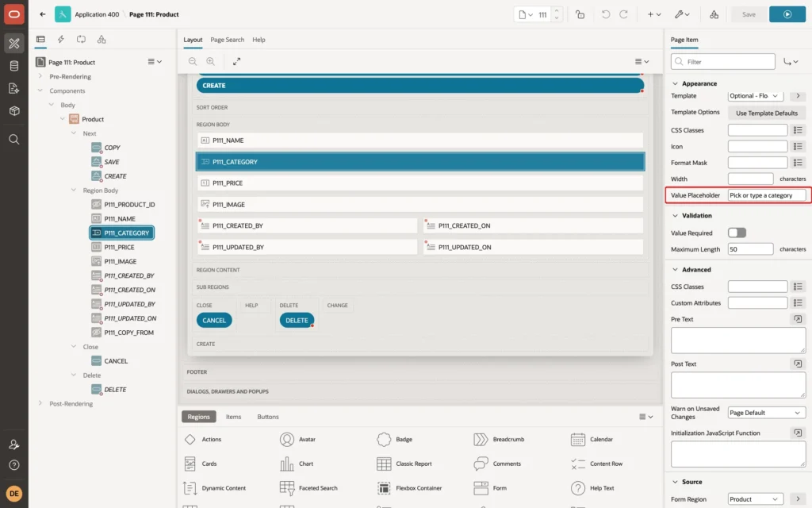
Task: Switch gallery to the Items tab
Action: pos(234,417)
